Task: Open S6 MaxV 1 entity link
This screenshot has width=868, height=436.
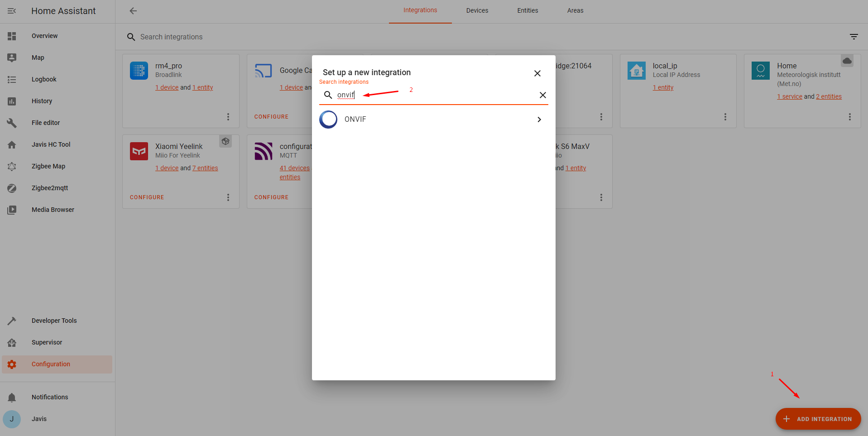Action: point(575,168)
